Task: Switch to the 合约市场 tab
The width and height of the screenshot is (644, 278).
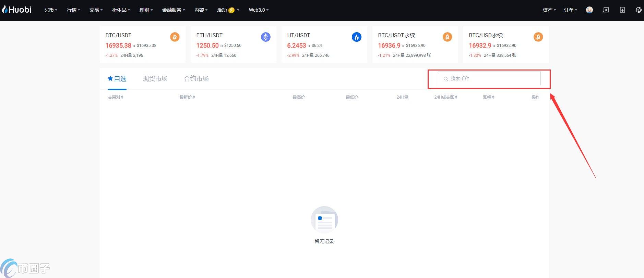Action: pos(196,79)
